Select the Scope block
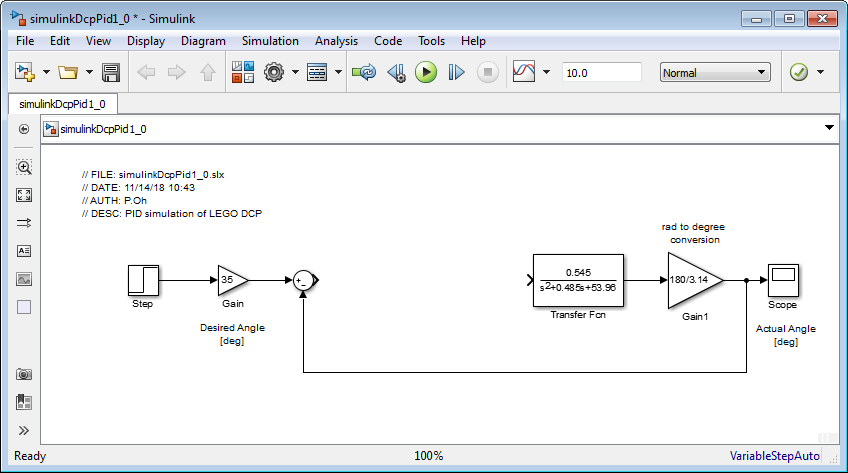Image resolution: width=848 pixels, height=473 pixels. coord(783,280)
